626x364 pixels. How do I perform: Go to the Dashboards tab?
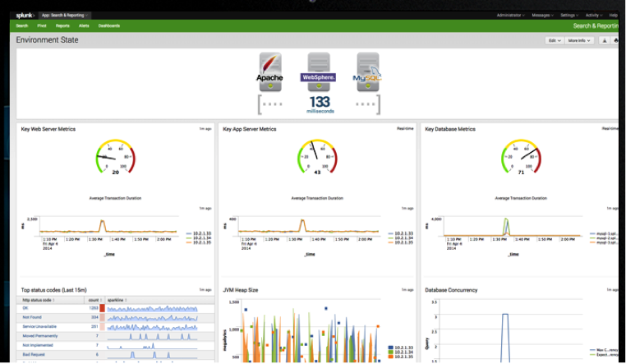click(x=109, y=26)
